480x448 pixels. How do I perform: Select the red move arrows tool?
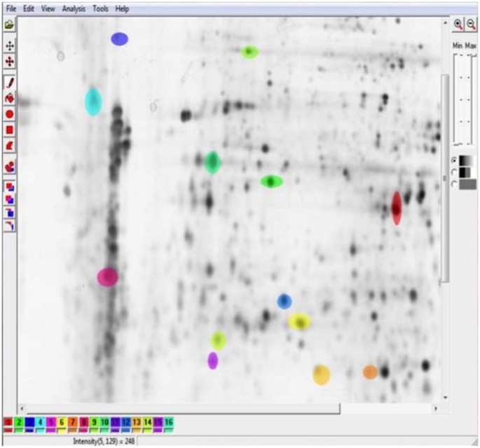pyautogui.click(x=9, y=62)
